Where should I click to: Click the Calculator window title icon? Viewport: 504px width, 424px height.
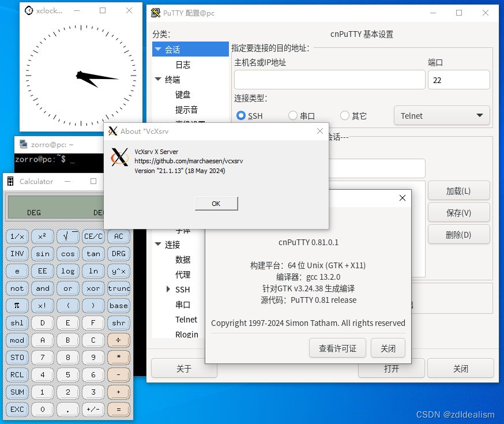click(10, 181)
